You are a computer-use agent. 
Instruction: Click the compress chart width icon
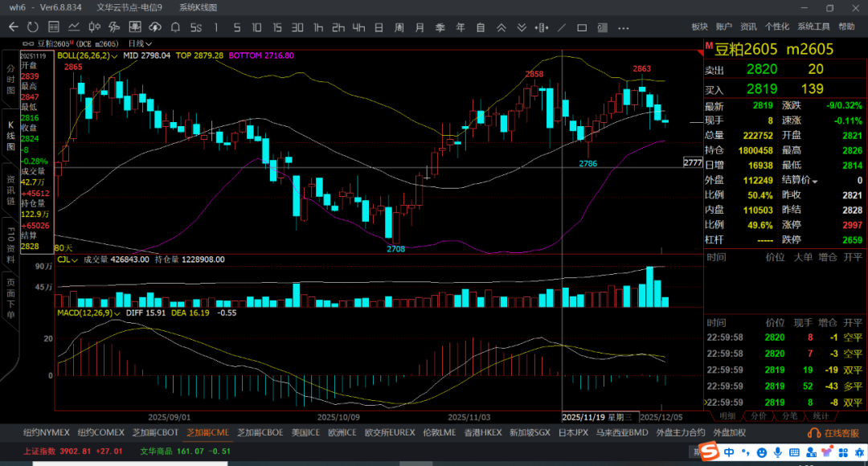point(542,27)
